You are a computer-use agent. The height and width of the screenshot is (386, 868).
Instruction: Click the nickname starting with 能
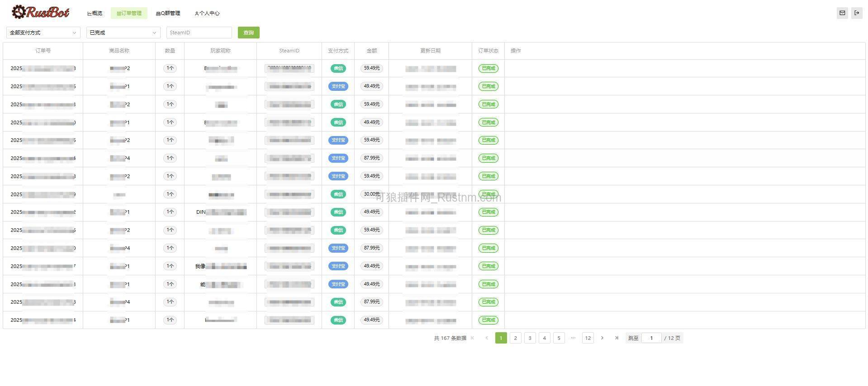click(221, 284)
